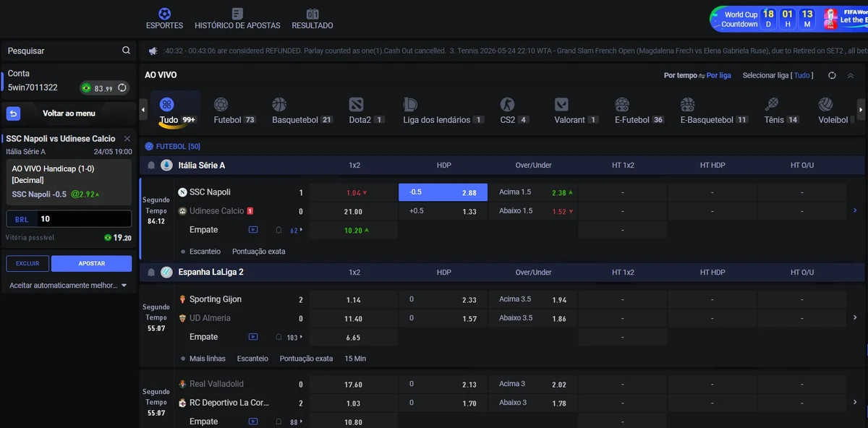Screen dimensions: 868x428
Task: Select Sporting Gijon odds 1.14
Action: tap(354, 299)
